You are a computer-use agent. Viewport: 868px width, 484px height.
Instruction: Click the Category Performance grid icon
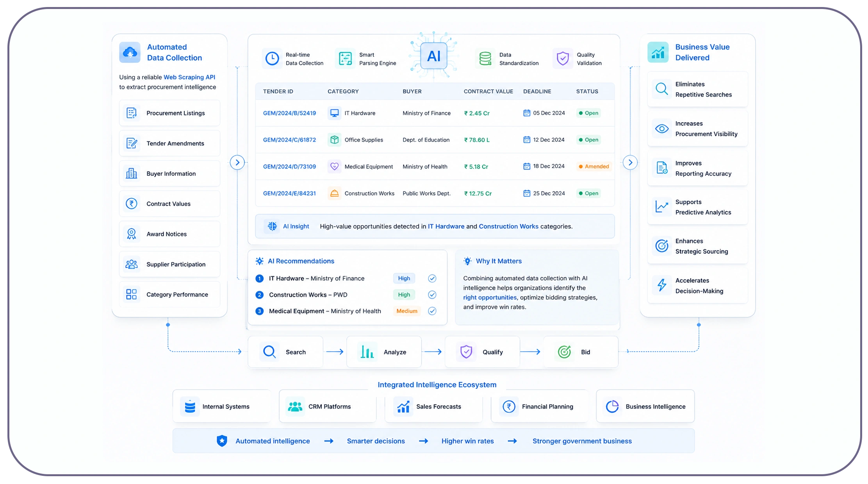point(132,294)
